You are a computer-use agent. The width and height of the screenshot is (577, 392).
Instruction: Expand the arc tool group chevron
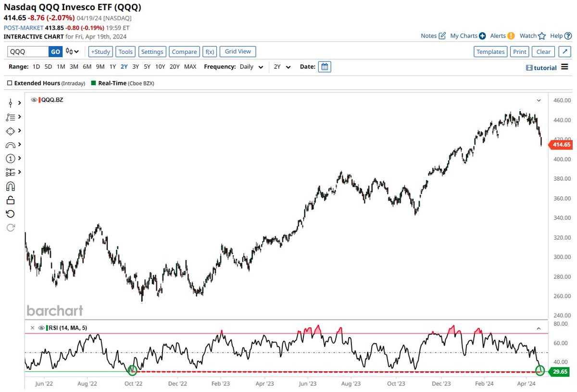point(19,144)
